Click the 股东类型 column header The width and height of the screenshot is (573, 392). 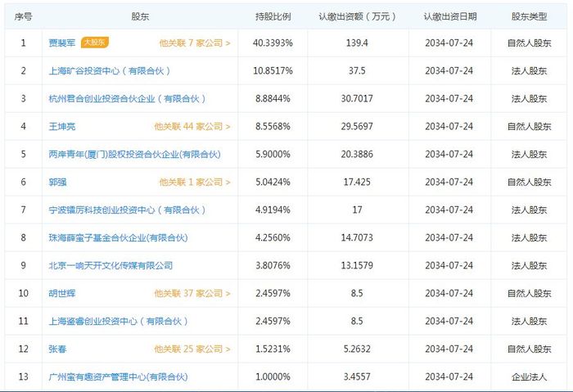point(529,16)
